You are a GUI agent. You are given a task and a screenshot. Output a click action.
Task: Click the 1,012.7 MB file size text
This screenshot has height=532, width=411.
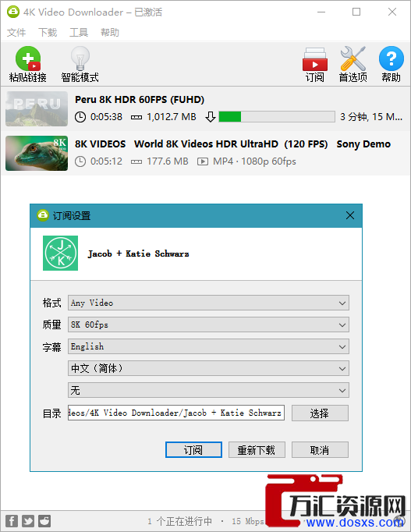click(172, 117)
